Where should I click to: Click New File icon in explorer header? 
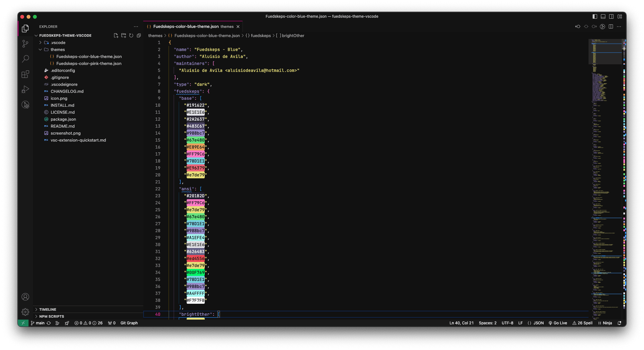pos(116,35)
